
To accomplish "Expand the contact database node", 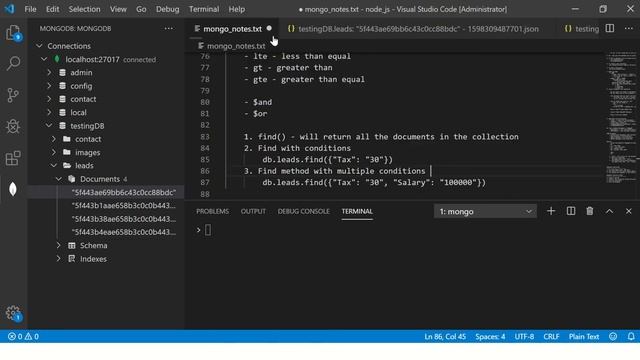I will (49, 99).
